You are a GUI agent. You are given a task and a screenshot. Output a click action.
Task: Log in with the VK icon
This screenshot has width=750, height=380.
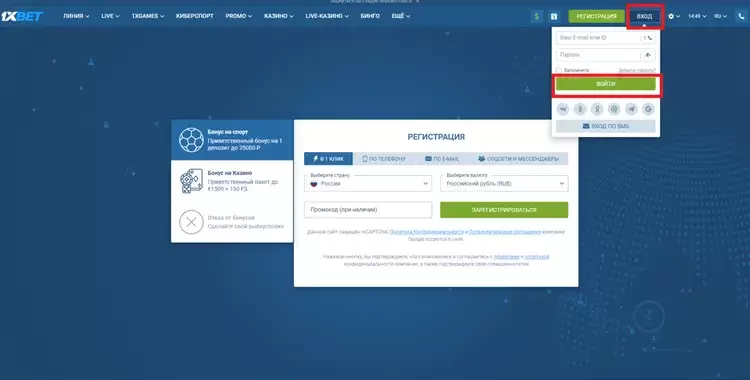563,109
